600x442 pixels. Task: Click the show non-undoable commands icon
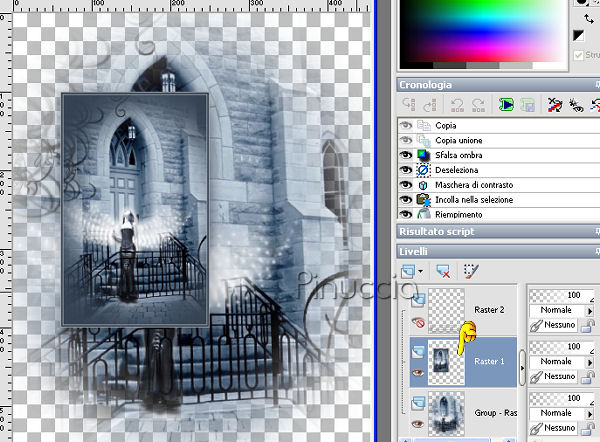click(576, 104)
